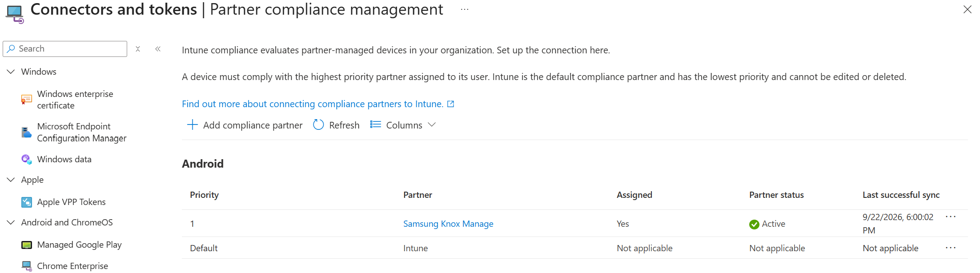Open Microsoft Endpoint Configuration Manager item
Viewport: 980px width, 273px height.
[82, 132]
